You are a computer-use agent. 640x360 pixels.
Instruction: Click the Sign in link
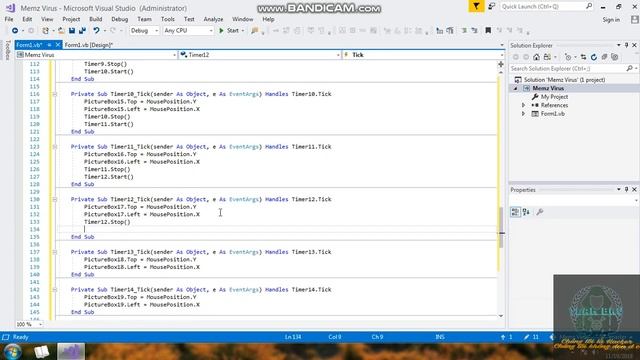point(611,20)
